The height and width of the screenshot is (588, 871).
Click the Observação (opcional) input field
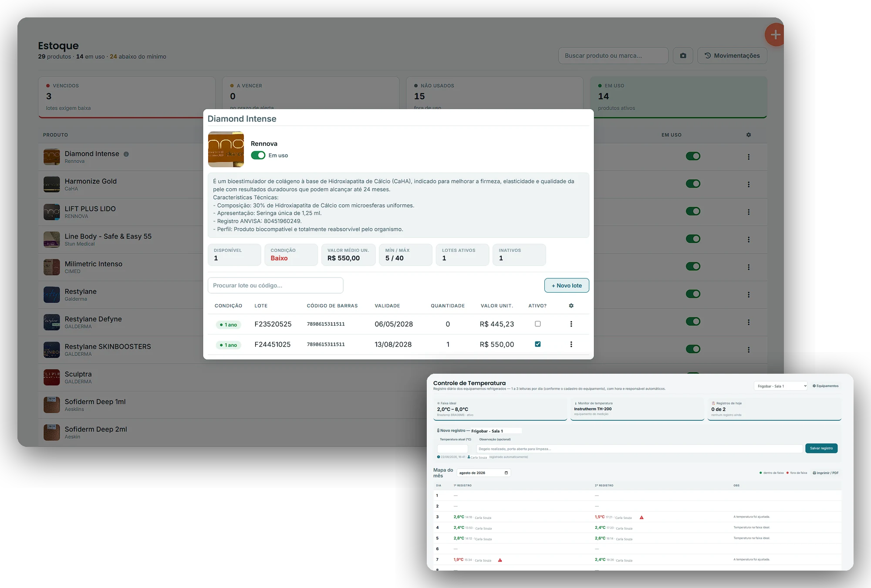(x=639, y=449)
